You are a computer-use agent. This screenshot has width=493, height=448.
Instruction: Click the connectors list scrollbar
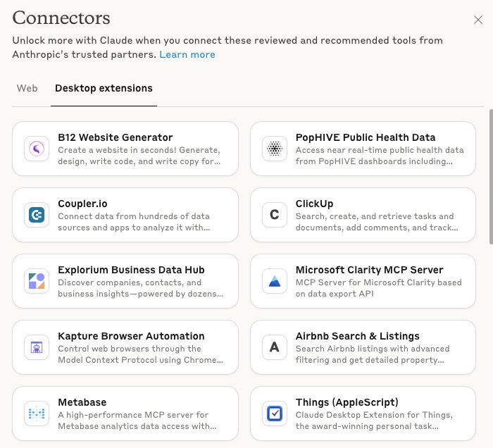click(x=490, y=176)
